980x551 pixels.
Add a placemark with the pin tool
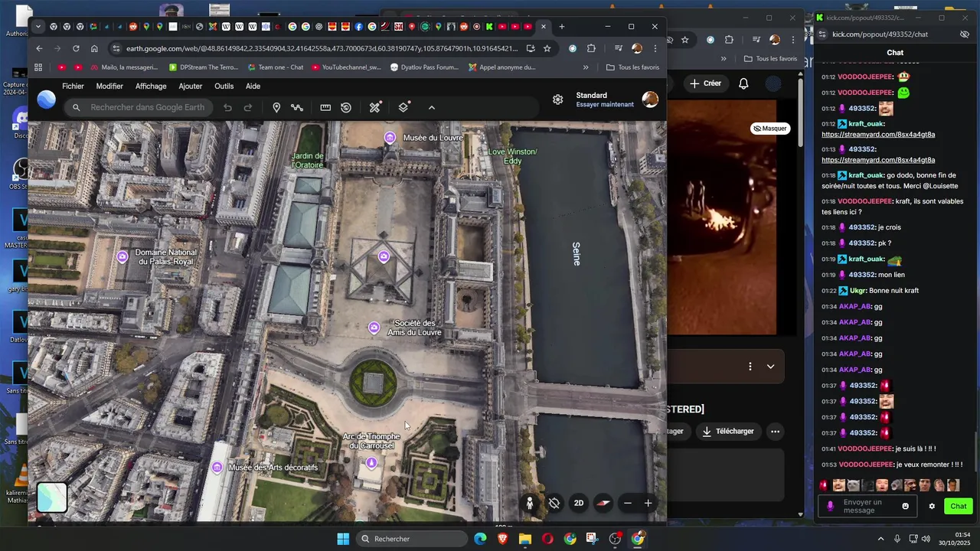click(x=276, y=108)
